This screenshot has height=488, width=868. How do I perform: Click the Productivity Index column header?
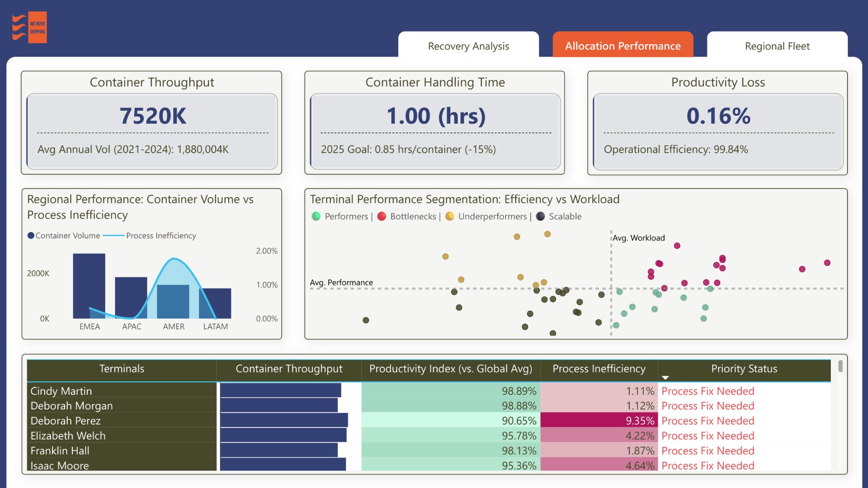(450, 369)
